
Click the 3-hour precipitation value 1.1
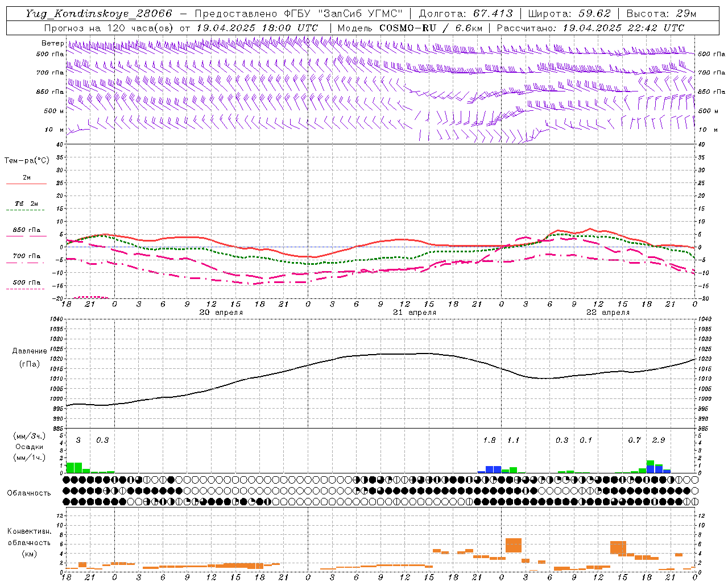[513, 440]
